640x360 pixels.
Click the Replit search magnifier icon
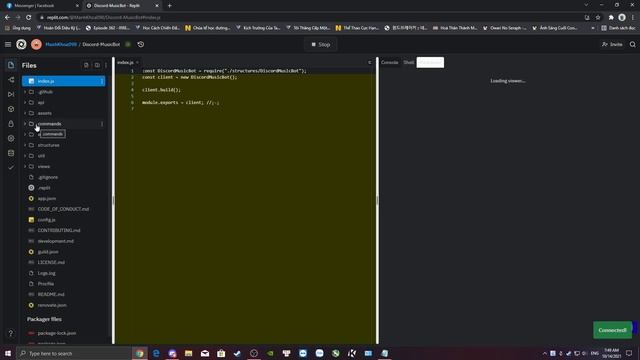tap(632, 44)
